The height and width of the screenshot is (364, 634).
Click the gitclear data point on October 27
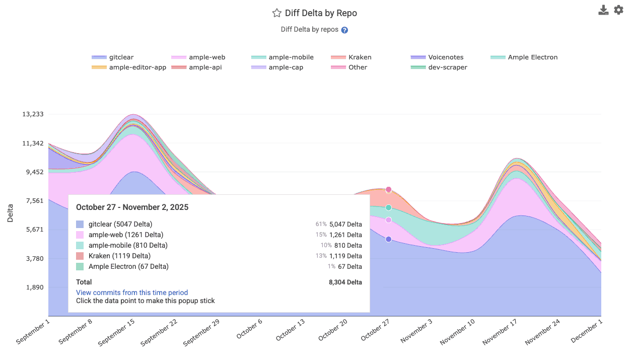tap(388, 239)
